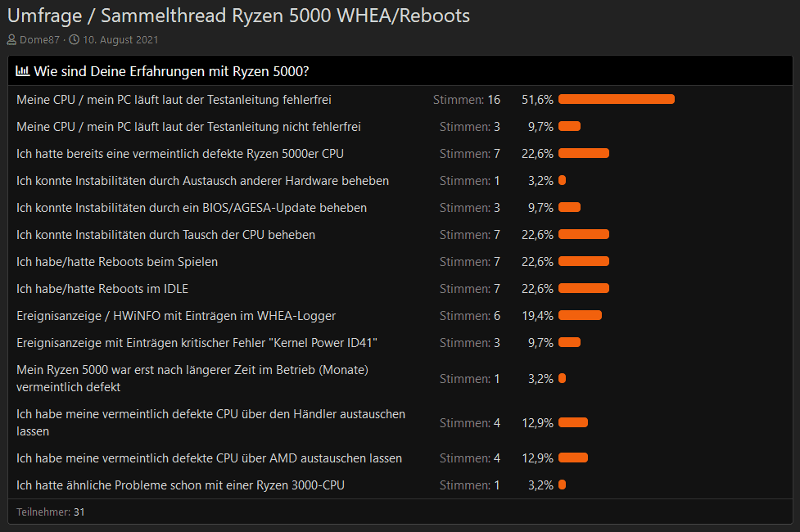Viewport: 800px width, 532px height.
Task: Click result bar for Reboots beim Spielen
Action: pyautogui.click(x=584, y=261)
